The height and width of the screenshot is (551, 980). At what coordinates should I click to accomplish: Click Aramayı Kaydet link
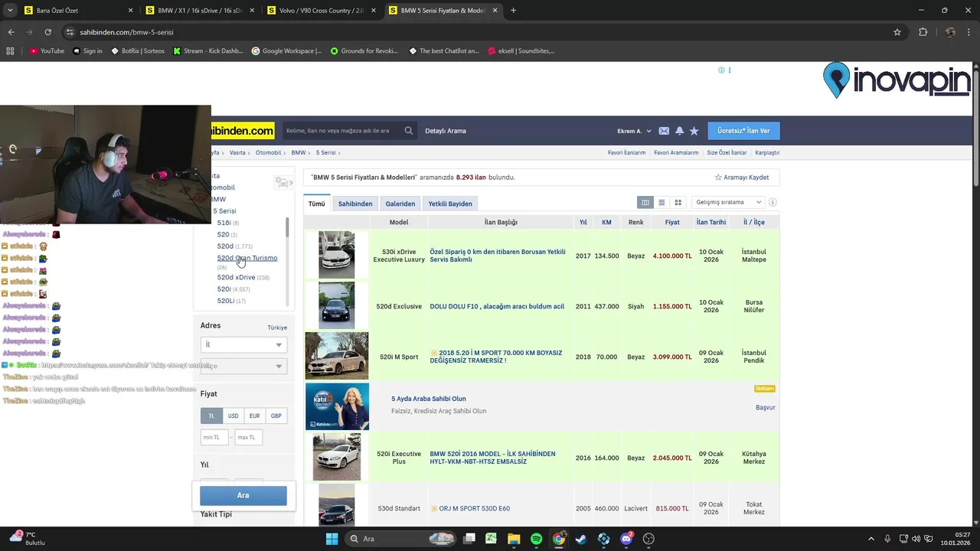[x=742, y=178]
